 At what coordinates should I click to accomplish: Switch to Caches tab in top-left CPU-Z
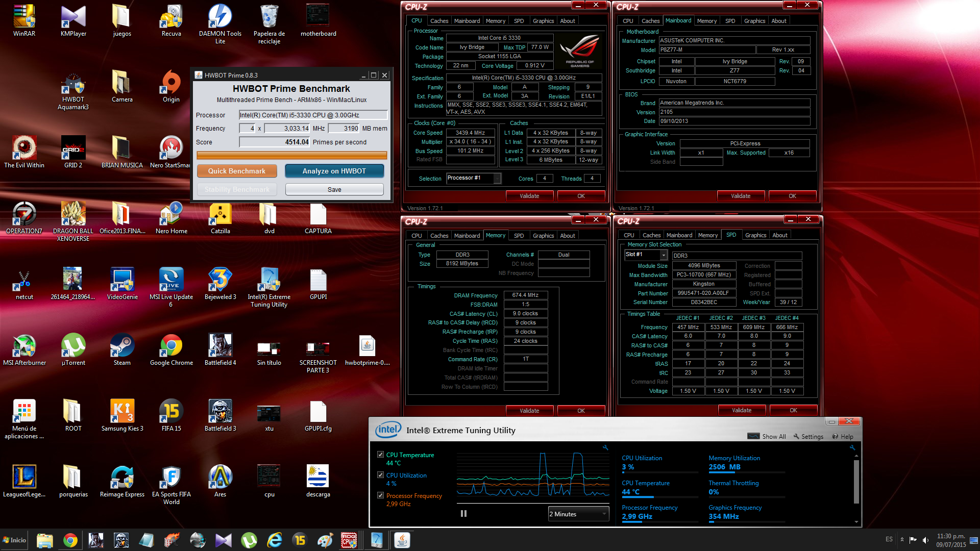439,21
